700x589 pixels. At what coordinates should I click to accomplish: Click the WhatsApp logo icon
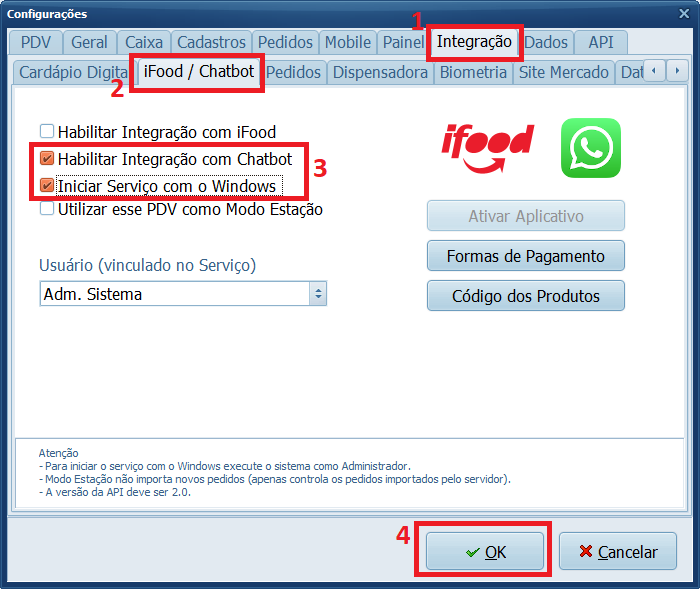591,148
